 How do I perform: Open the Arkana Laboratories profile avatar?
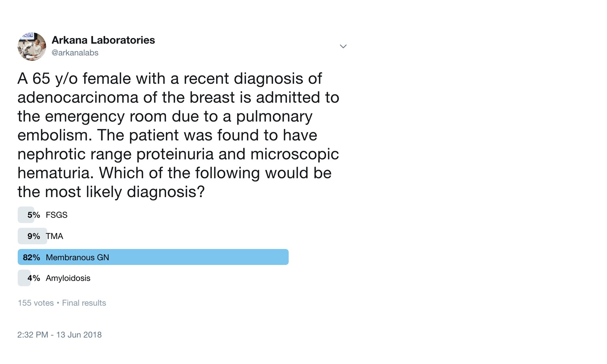click(32, 47)
